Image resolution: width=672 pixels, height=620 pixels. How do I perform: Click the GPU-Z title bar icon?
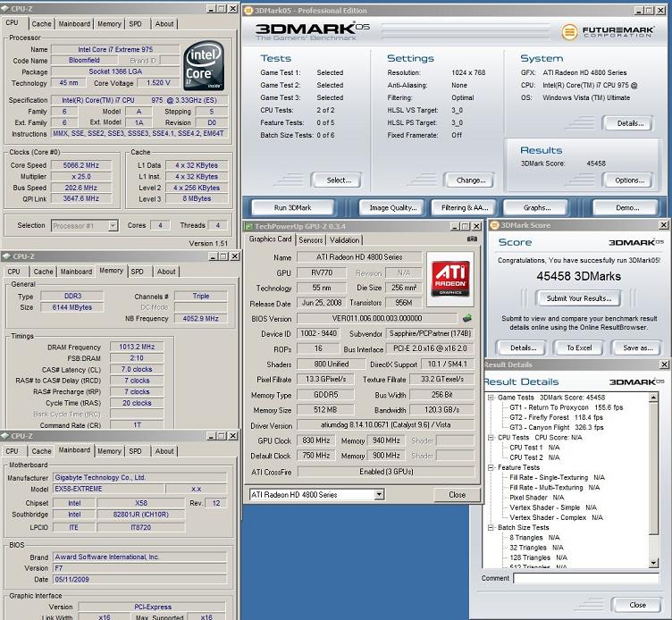(248, 226)
